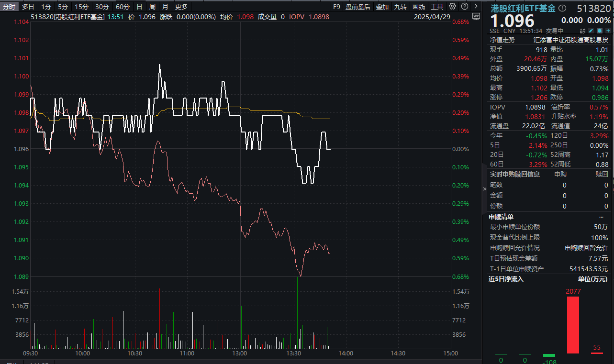Toggle 盘前盘后 pre/post-market display
Screen dimensions: 614x364
(x=358, y=7)
